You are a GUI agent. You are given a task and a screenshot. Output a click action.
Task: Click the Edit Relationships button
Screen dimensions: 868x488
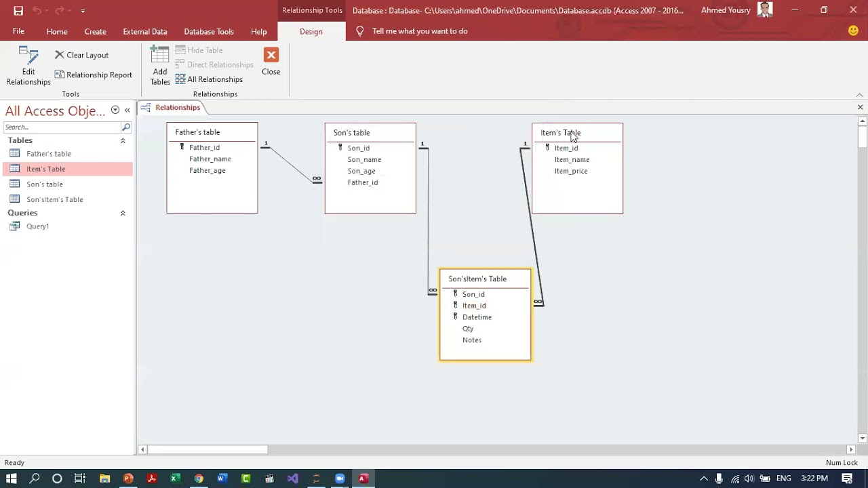[x=28, y=66]
